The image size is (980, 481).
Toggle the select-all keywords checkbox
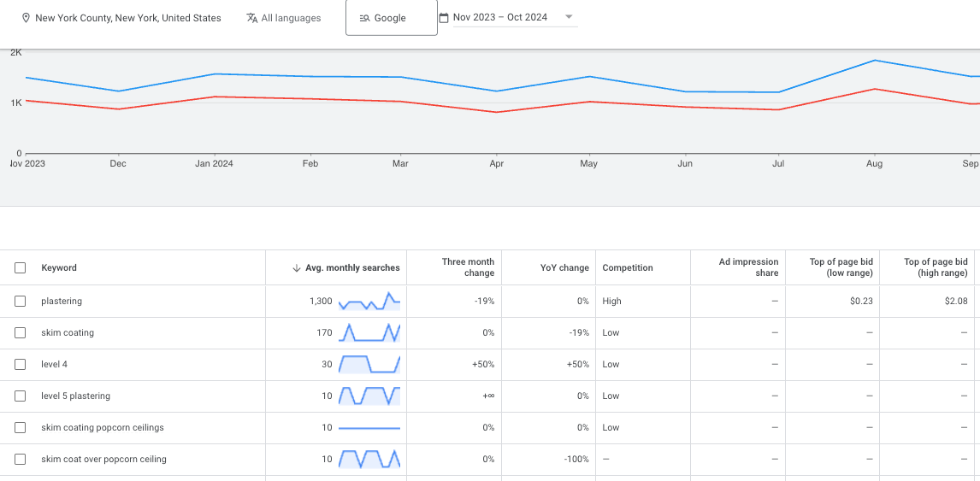coord(21,268)
